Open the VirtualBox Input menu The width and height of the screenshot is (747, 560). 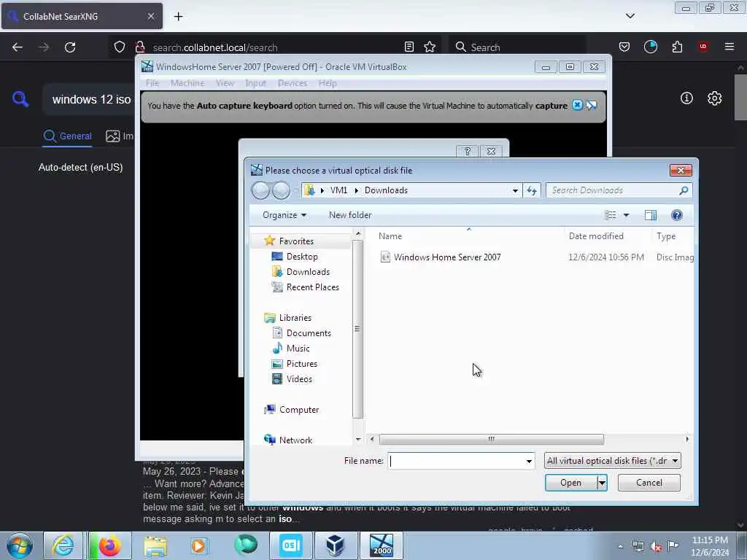coord(255,83)
